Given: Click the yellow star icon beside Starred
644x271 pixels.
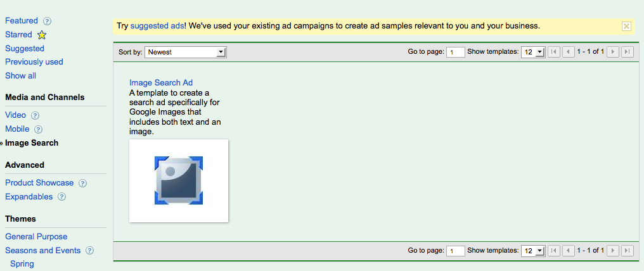Looking at the screenshot, I should tap(41, 35).
